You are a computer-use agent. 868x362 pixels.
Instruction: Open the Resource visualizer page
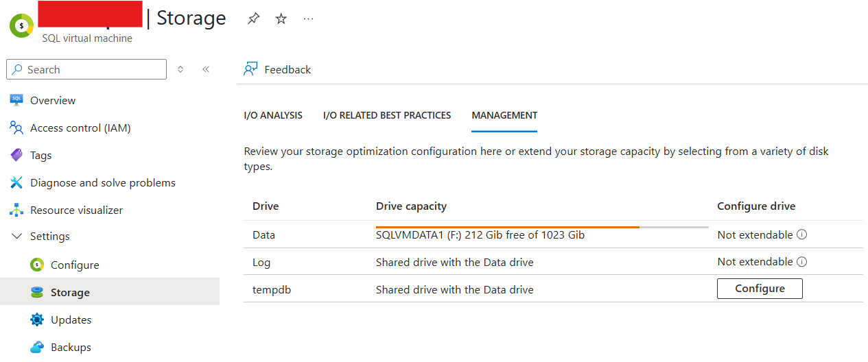(76, 210)
